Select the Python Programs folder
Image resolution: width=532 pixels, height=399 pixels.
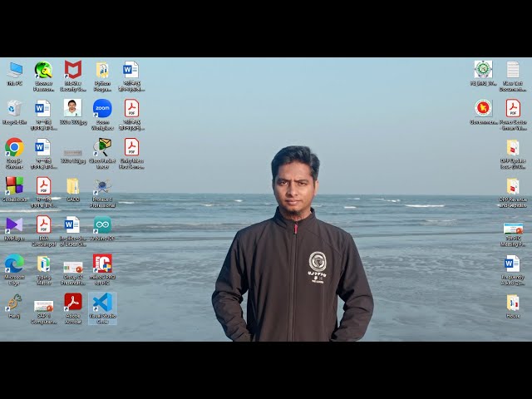point(102,70)
